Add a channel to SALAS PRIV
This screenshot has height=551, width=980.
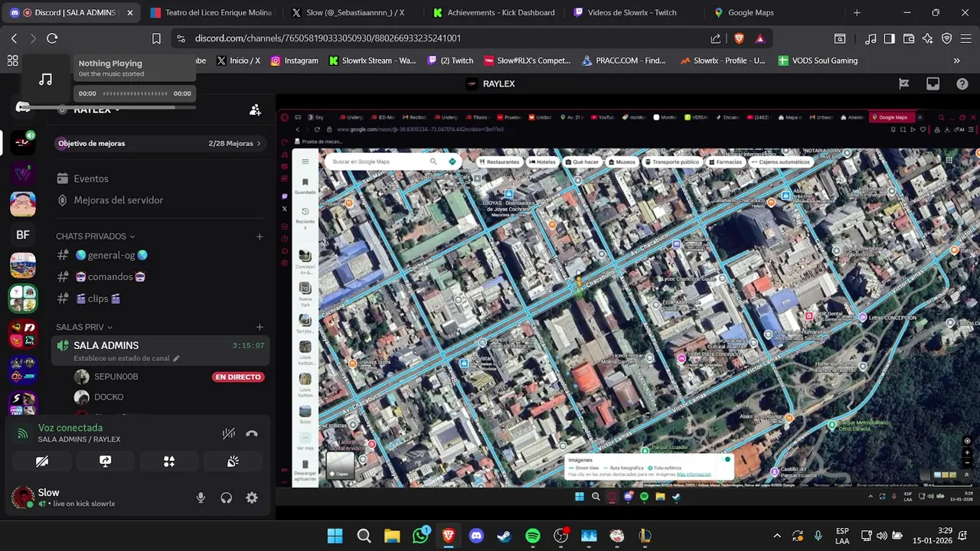pyautogui.click(x=260, y=327)
